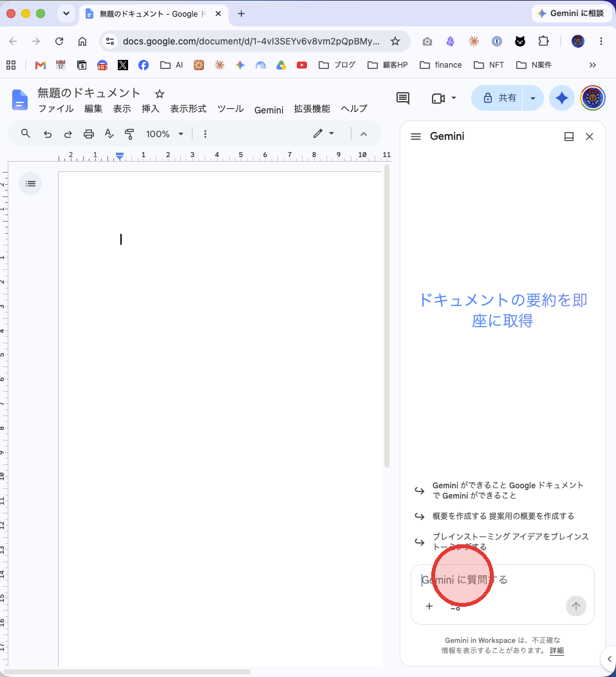Open the tab search dropdown
The width and height of the screenshot is (616, 677).
66,14
